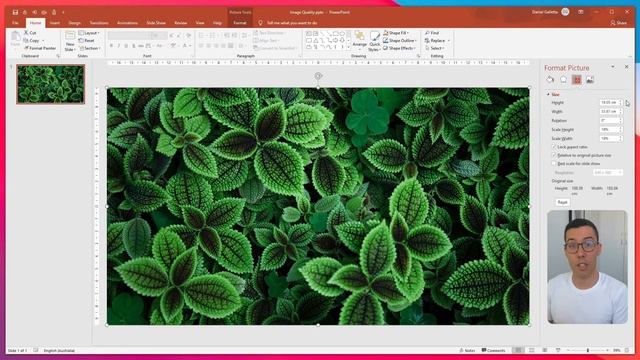Open Picture tab in Format Picture pane
Screen dimensions: 640x360
(x=590, y=80)
